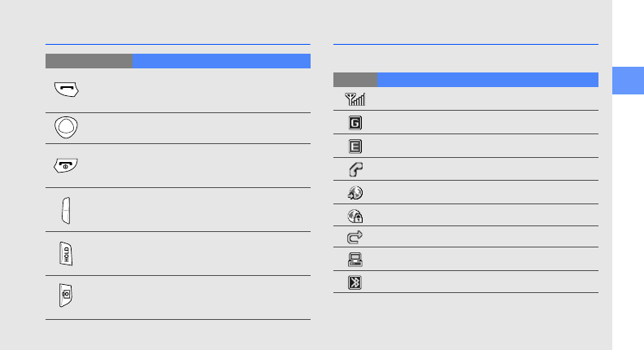Click the PC connection computer icon
This screenshot has height=350, width=644.
click(355, 260)
